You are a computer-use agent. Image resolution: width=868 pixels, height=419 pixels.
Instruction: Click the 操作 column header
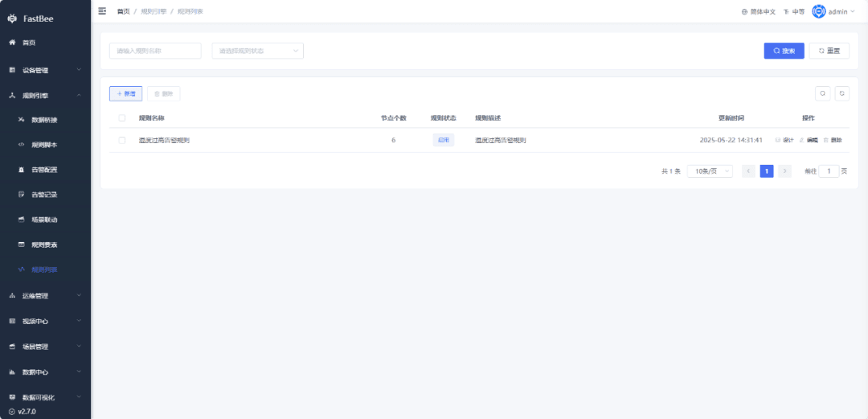point(809,118)
